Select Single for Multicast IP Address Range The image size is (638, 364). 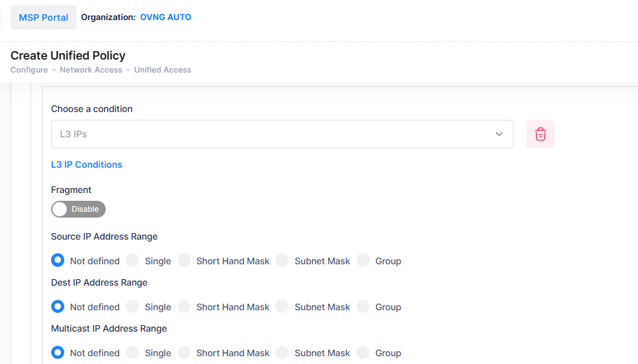133,352
